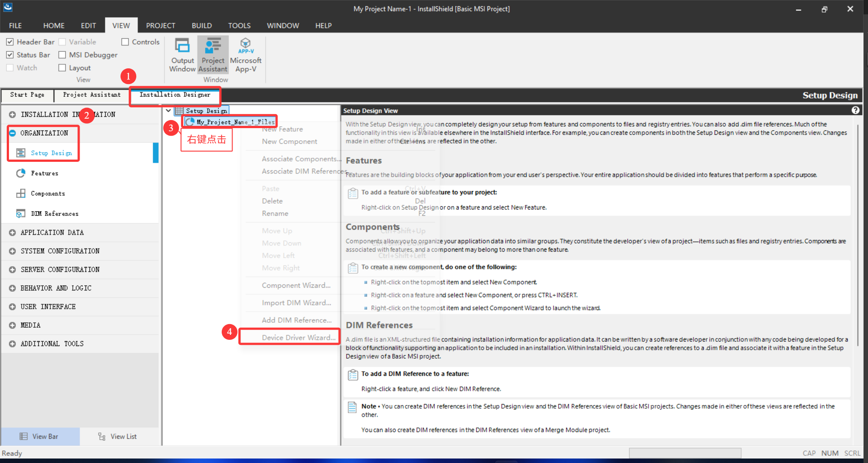The height and width of the screenshot is (463, 868).
Task: Expand the BEHAVIOR AND LOGIC section
Action: [x=12, y=288]
